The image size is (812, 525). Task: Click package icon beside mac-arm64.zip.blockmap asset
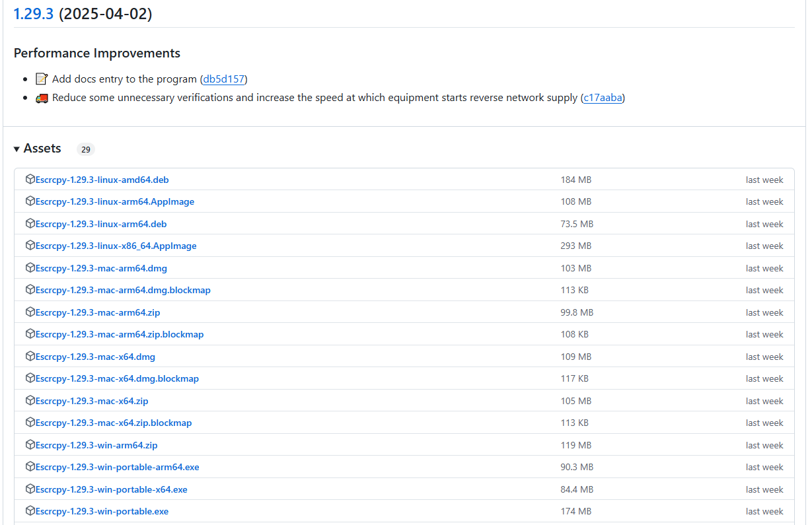click(x=30, y=333)
